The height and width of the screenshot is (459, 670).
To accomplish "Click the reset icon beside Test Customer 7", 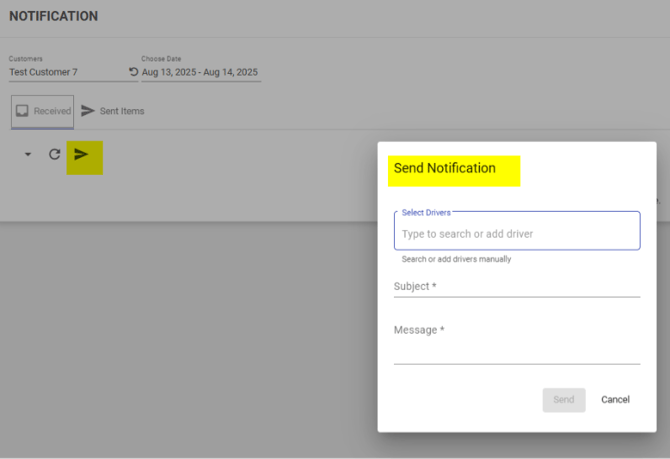I will 134,72.
